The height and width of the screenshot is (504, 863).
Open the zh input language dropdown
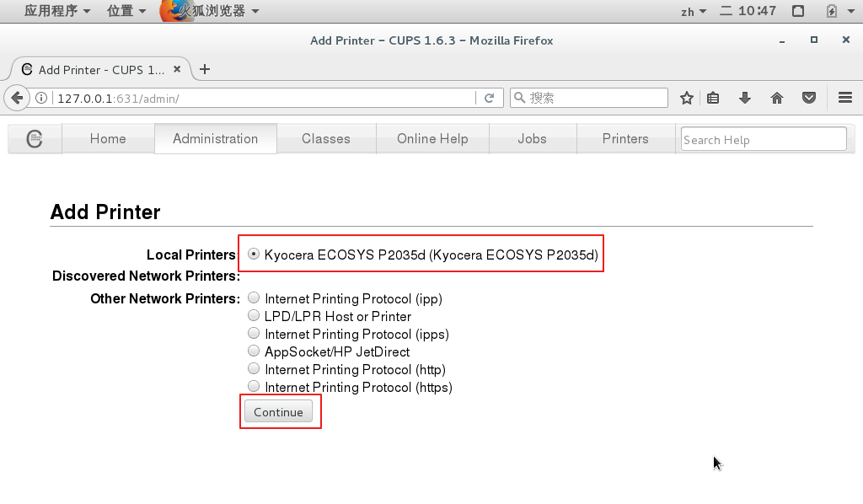693,11
